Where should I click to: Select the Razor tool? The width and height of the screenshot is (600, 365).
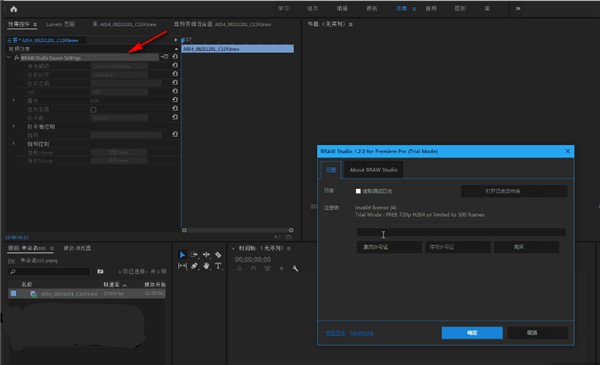point(218,255)
